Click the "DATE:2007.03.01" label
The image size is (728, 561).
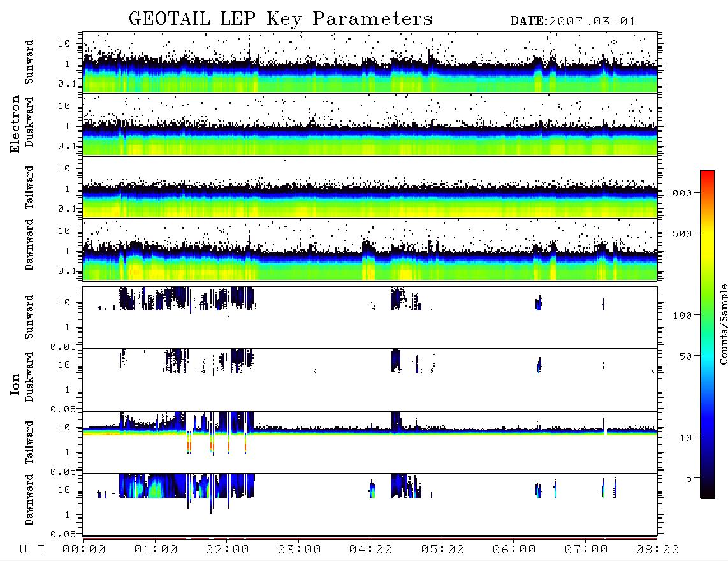pos(573,22)
